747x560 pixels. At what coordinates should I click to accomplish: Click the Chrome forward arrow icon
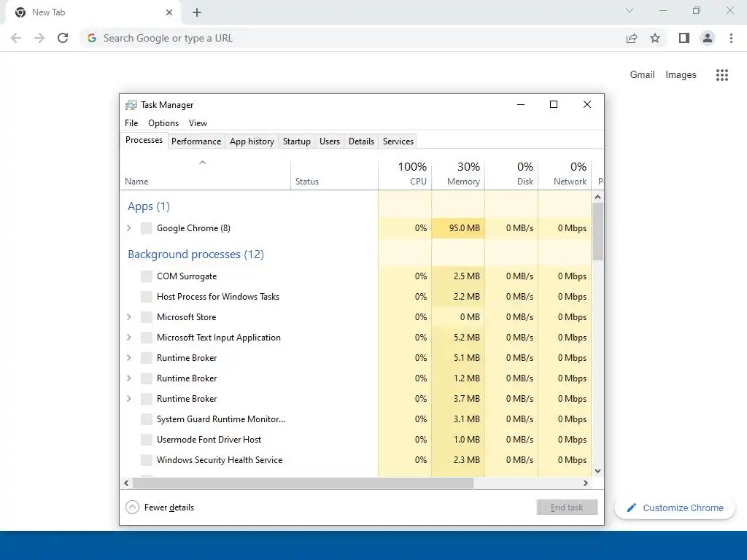tap(39, 38)
